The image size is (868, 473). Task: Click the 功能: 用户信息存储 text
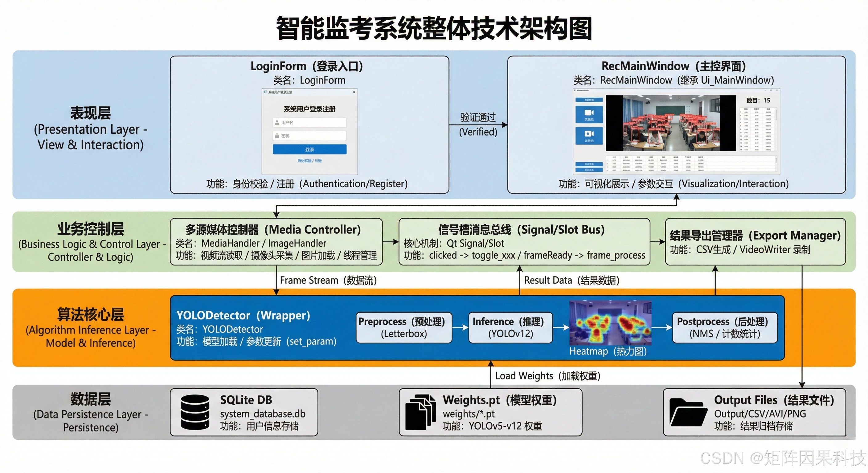[259, 426]
